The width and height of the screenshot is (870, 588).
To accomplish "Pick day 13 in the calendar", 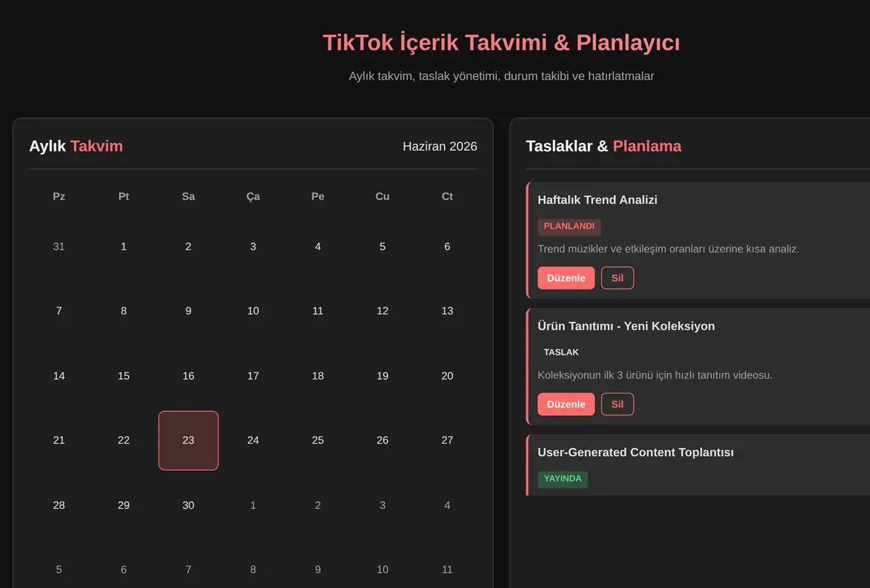I will [447, 311].
